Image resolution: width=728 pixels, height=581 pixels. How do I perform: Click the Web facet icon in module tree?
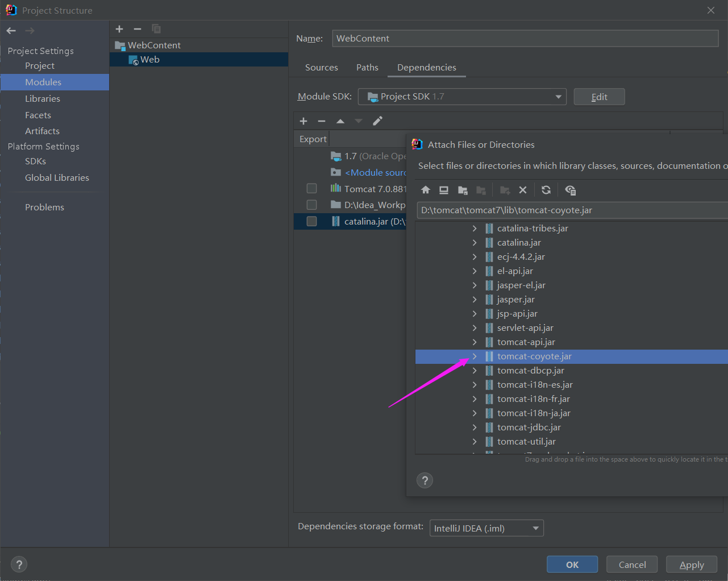134,60
